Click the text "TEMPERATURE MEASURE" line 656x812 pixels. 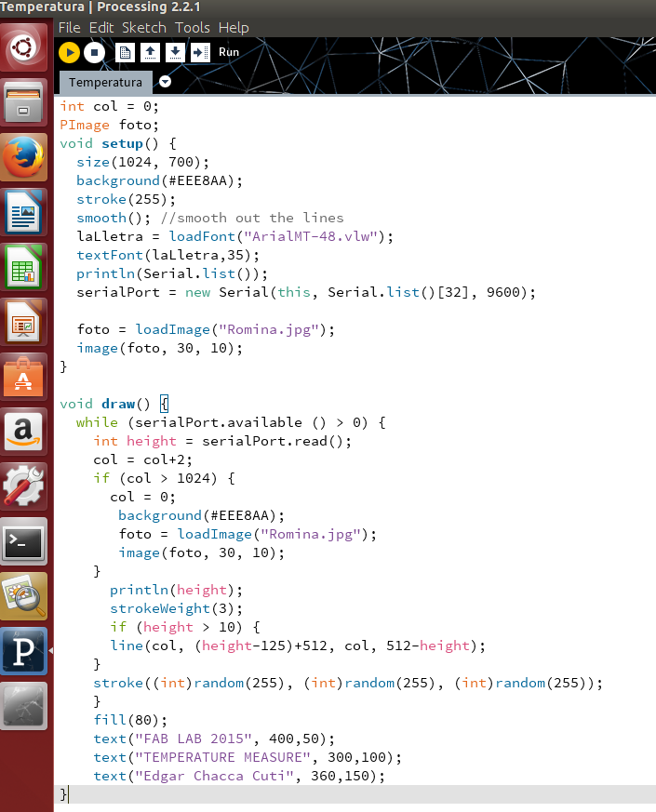pos(248,758)
